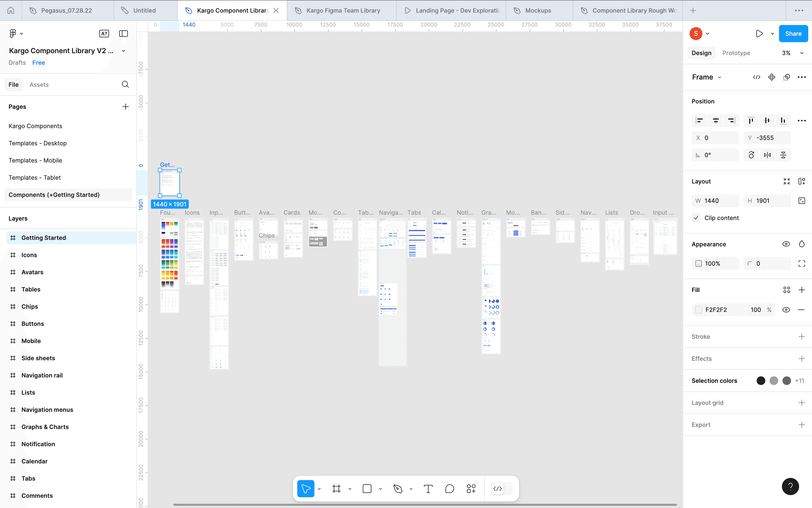Click the flip horizontal icon
Viewport: 812px width, 508px height.
pos(767,155)
